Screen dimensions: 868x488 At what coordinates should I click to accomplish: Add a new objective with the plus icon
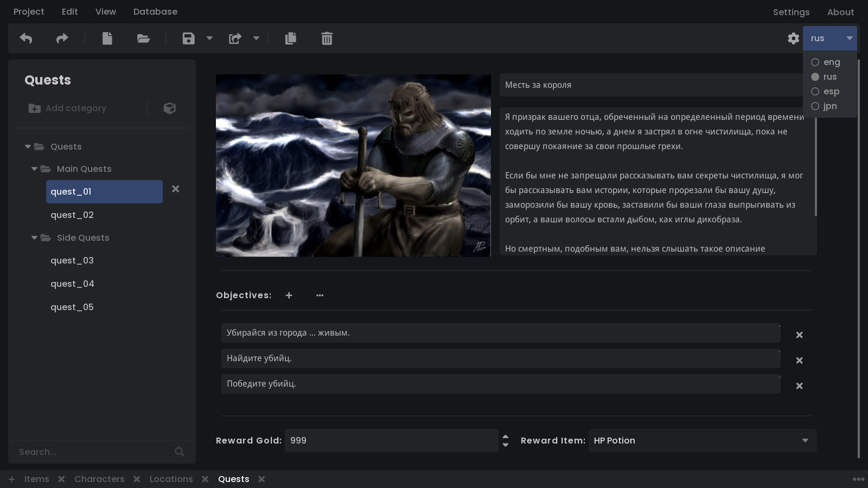(x=289, y=295)
